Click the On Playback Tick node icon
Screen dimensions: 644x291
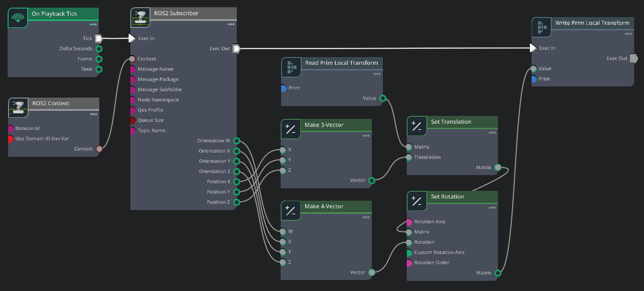[x=18, y=17]
